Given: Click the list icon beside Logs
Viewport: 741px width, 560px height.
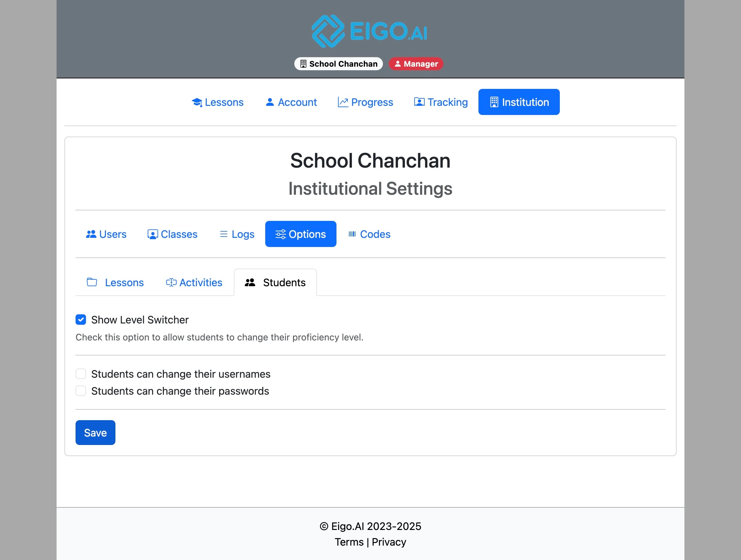Looking at the screenshot, I should pyautogui.click(x=224, y=234).
